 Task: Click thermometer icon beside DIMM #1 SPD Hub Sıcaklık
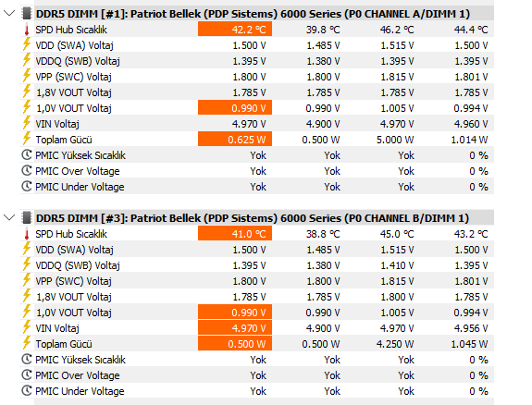coord(27,30)
